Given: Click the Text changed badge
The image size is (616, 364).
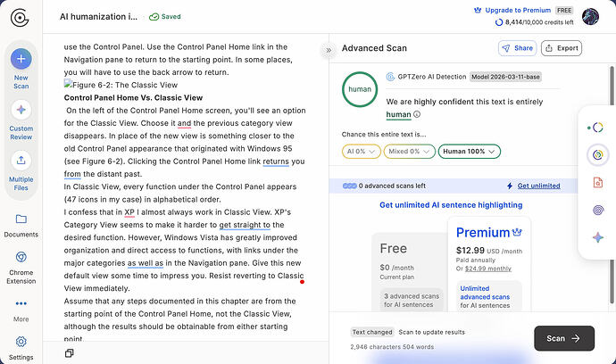Looking at the screenshot, I should point(372,332).
